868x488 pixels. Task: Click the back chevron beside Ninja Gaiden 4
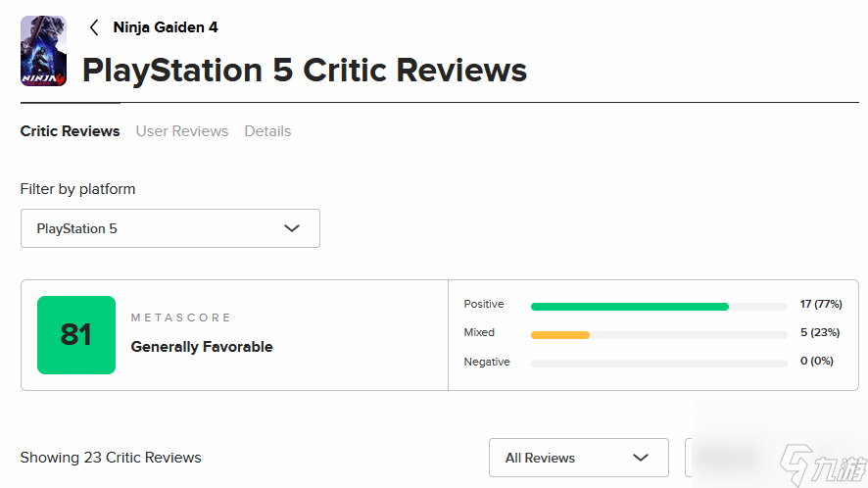coord(94,27)
